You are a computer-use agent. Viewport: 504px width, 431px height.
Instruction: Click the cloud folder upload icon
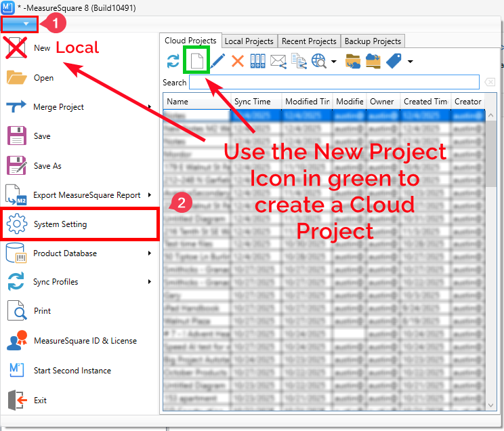point(373,61)
